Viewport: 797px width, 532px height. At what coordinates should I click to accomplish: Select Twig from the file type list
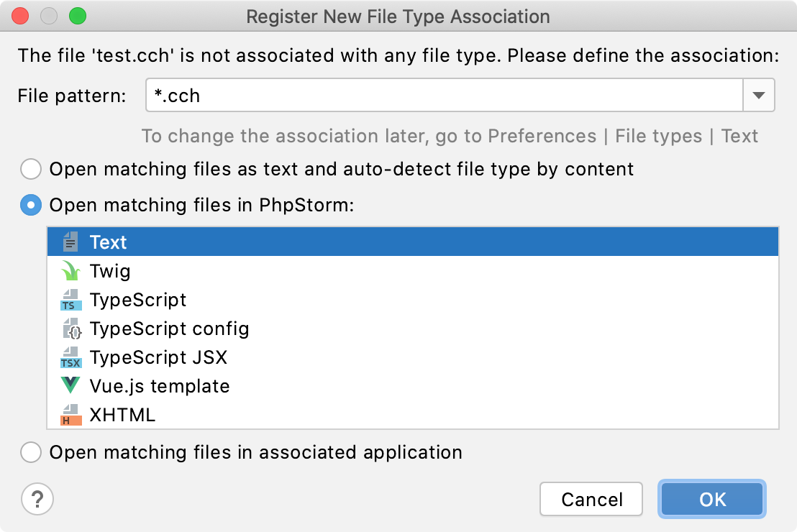110,271
